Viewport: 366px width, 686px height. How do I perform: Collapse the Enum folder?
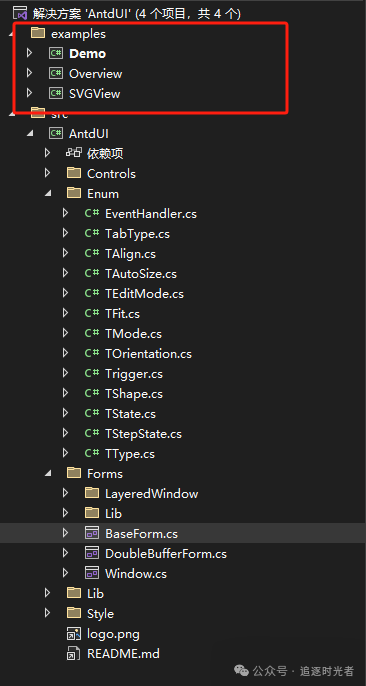[48, 194]
